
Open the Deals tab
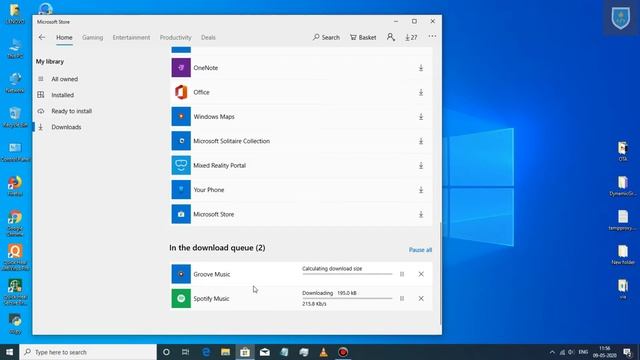click(208, 37)
